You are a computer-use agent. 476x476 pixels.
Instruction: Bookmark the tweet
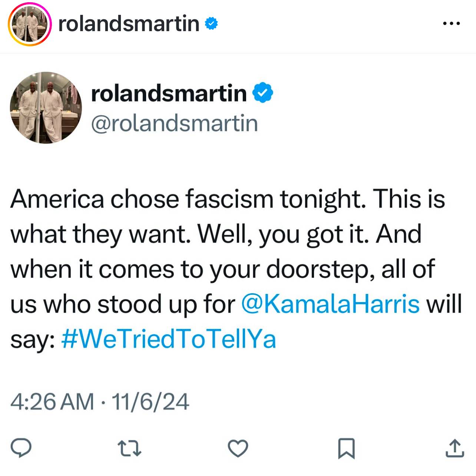tap(346, 448)
